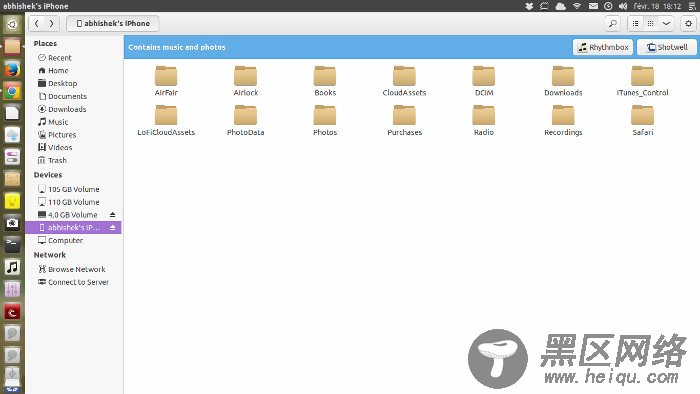Select the Safari folder

(642, 120)
